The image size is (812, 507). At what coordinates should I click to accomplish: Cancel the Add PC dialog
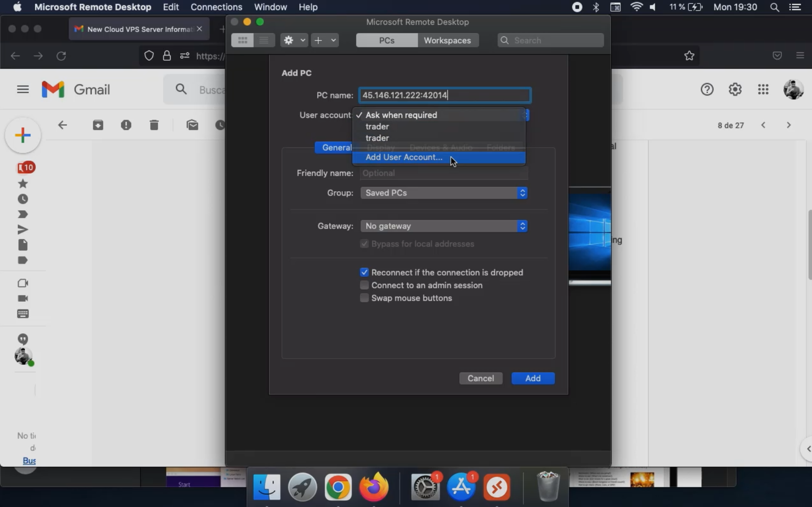(480, 378)
